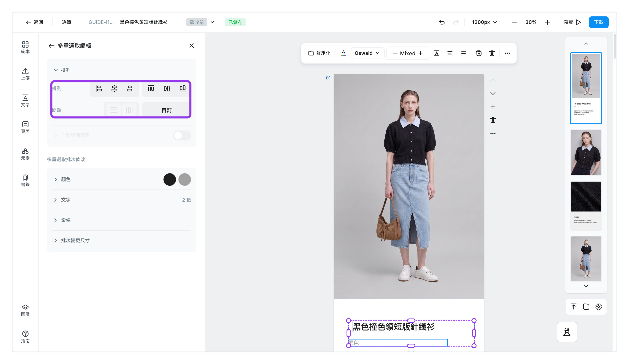The image size is (629, 364).
Task: Delete selection via floating toolbar trash icon
Action: pyautogui.click(x=492, y=53)
